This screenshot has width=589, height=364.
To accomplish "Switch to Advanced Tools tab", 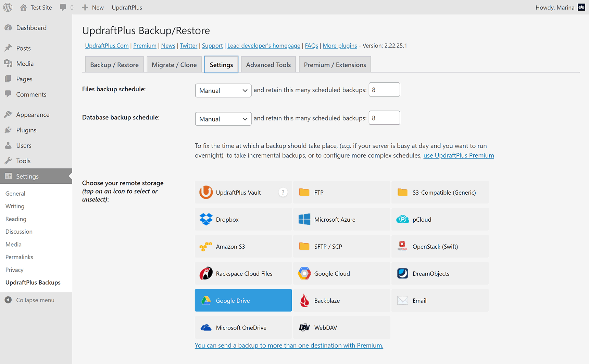I will tap(268, 65).
